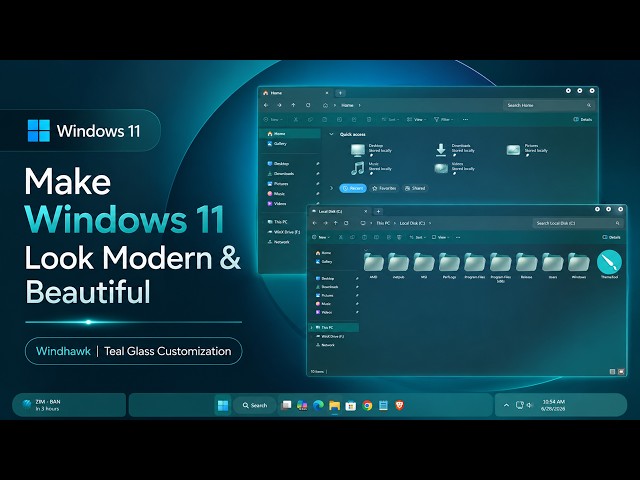Open the ThemeTool app in Local Disk window
Image resolution: width=640 pixels, height=480 pixels.
pyautogui.click(x=609, y=262)
